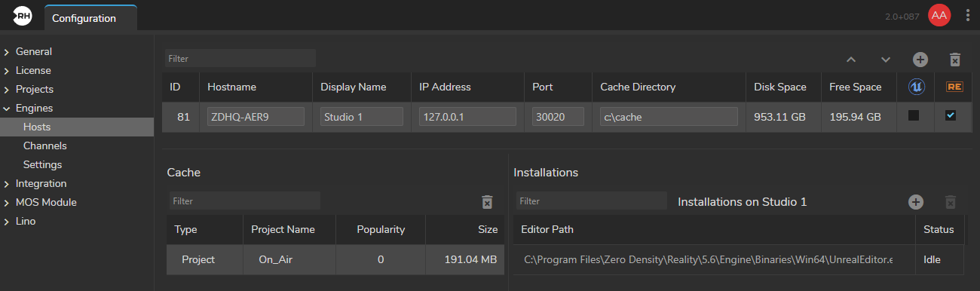980x291 pixels.
Task: Sort the cache list by Popularity column
Action: [x=381, y=229]
